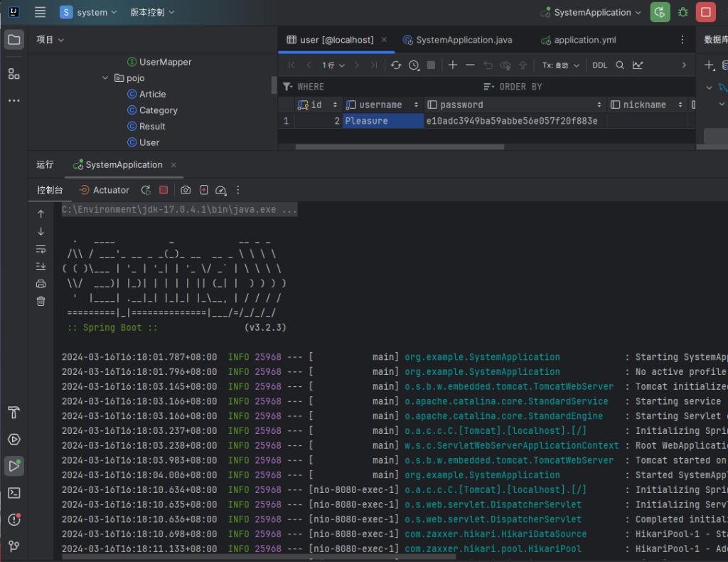Toggle scroll to end of console output
This screenshot has width=728, height=562.
(x=41, y=266)
